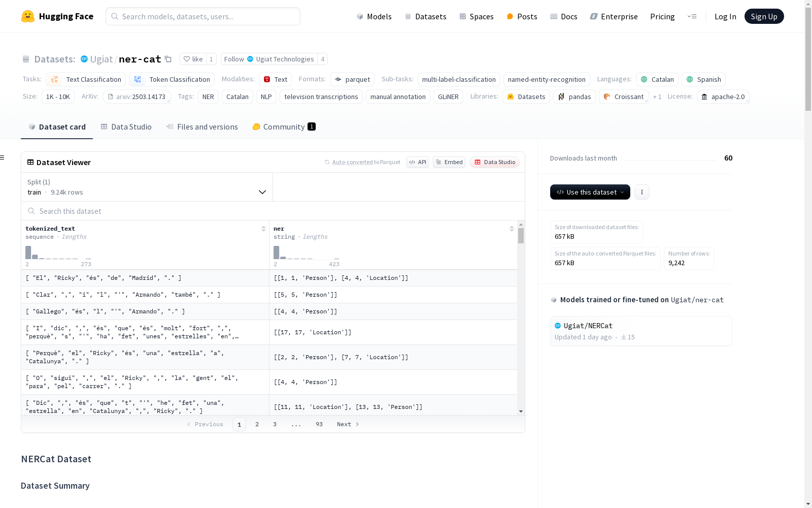Jump to page 93 of the dataset

[x=319, y=424]
